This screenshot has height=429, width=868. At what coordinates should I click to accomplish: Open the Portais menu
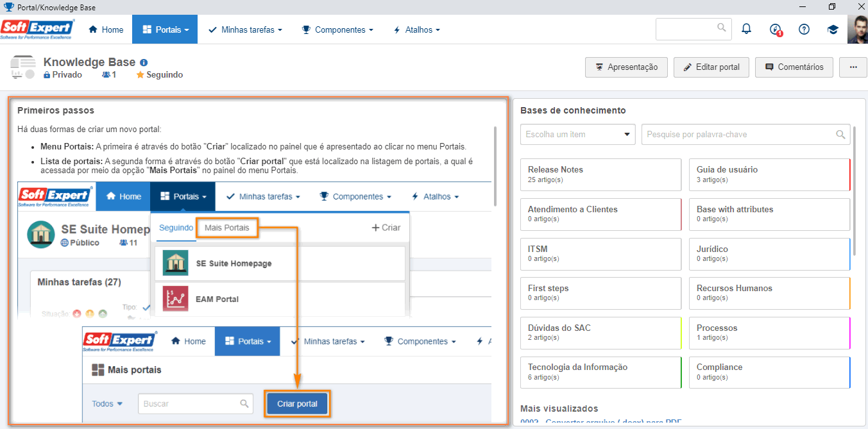click(x=166, y=29)
